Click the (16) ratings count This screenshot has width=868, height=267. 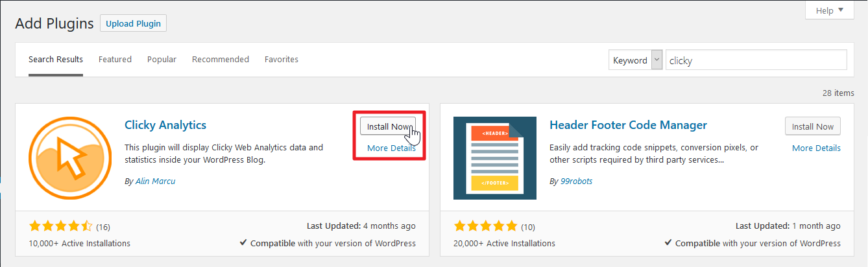(x=103, y=227)
